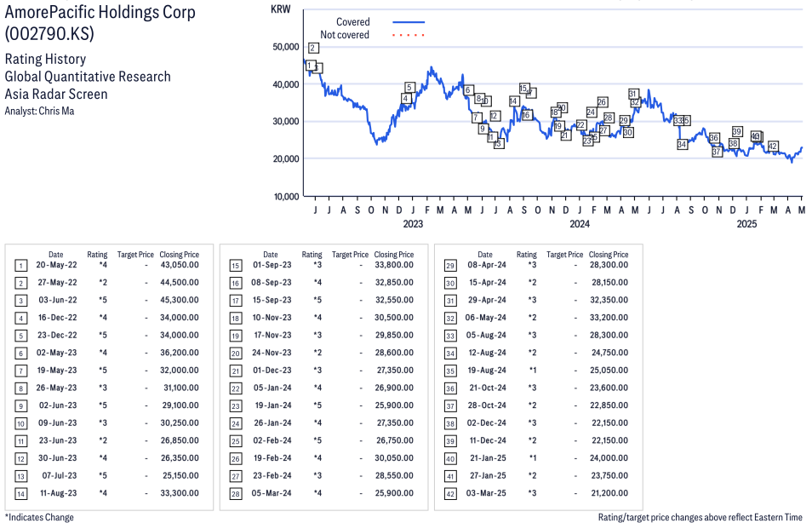Select the 2025 year label on x-axis
The image size is (812, 523).
pyautogui.click(x=746, y=224)
